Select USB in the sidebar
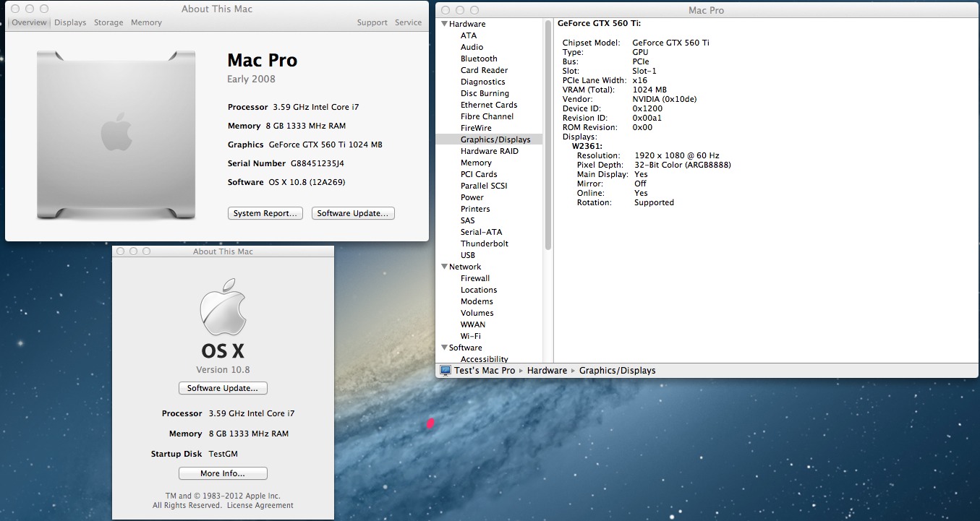 click(x=468, y=255)
